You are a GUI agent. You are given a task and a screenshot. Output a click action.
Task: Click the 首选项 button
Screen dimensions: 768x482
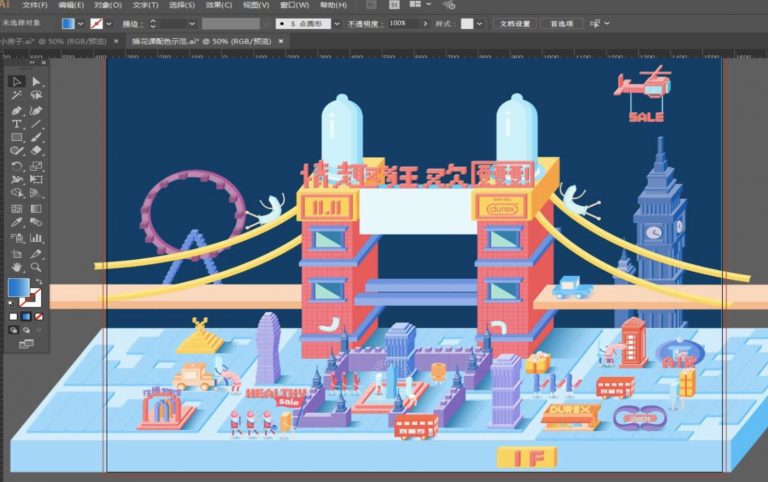point(562,24)
